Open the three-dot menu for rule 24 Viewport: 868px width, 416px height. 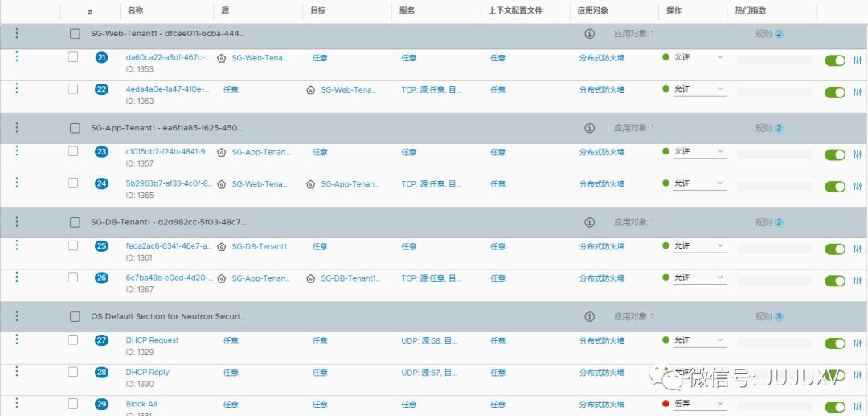(17, 183)
